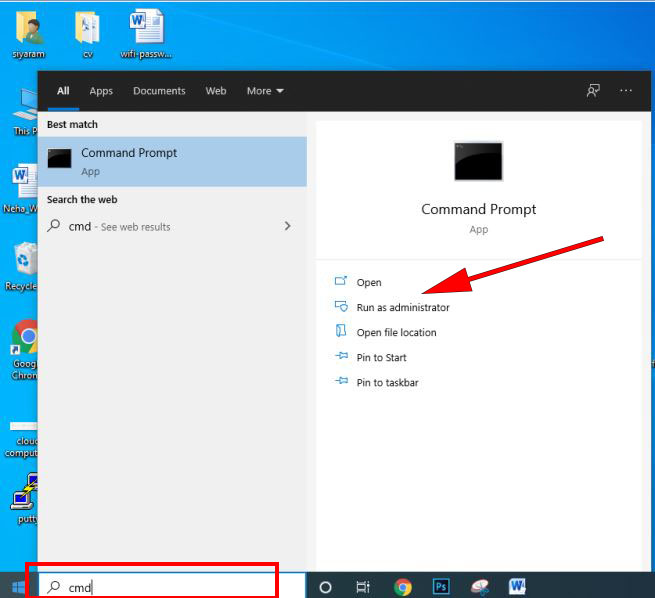
Task: Select Command Prompt best match result
Action: [x=172, y=161]
